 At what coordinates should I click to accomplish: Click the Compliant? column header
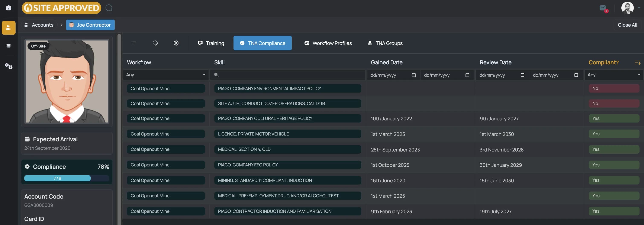pos(603,62)
